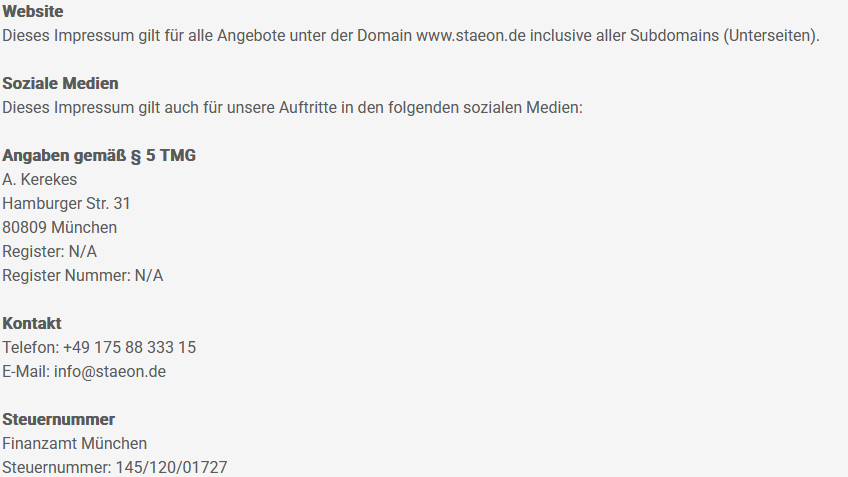Click the 'E-Mail:' label
Image resolution: width=848 pixels, height=477 pixels.
coord(26,372)
